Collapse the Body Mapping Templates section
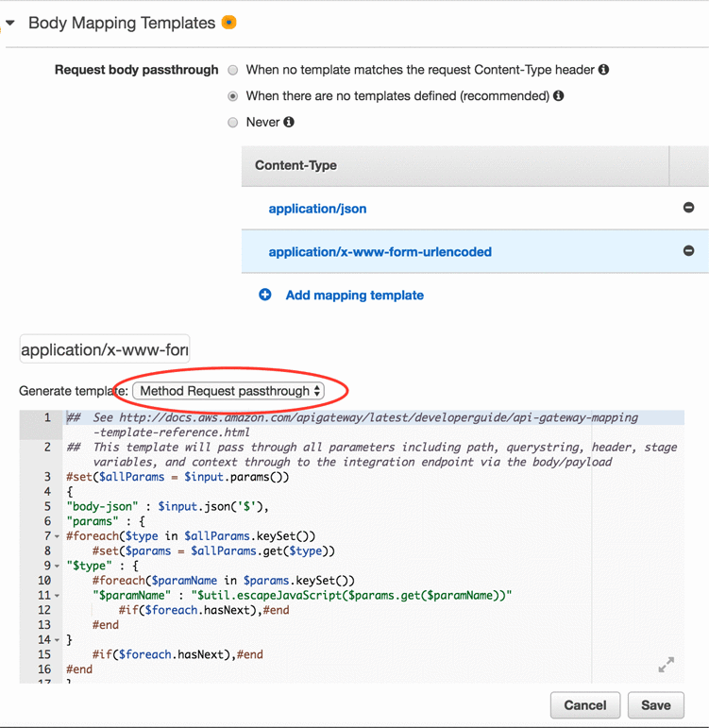 point(10,23)
